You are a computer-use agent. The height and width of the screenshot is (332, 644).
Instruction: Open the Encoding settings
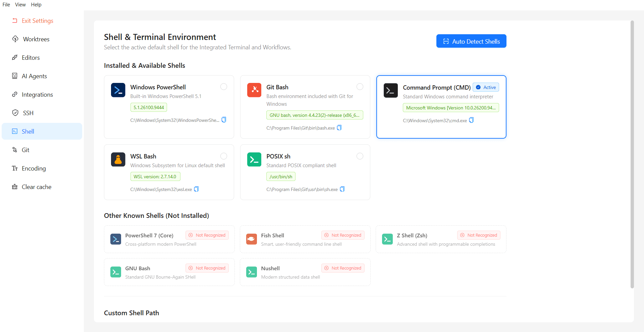tap(42, 168)
